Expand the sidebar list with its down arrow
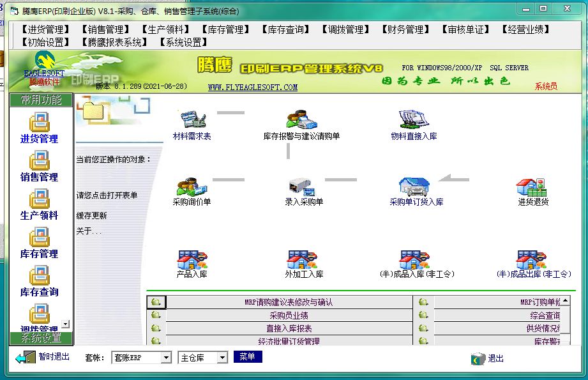This screenshot has width=588, height=380. [66, 324]
